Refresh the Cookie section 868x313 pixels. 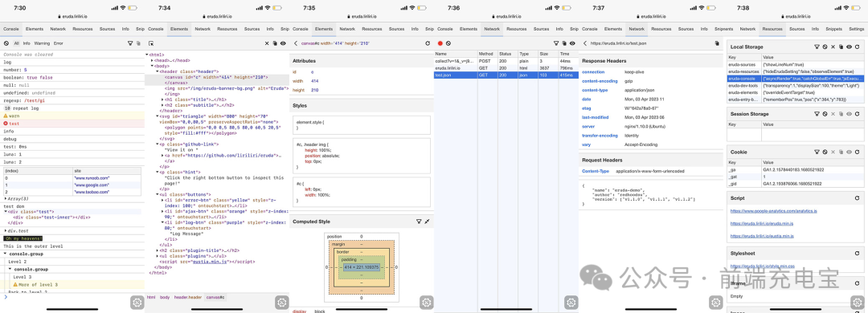tap(857, 152)
